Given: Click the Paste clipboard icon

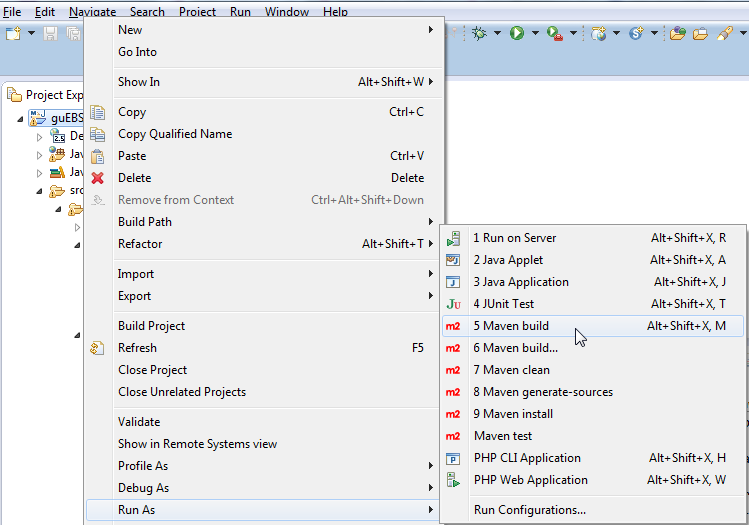Looking at the screenshot, I should (97, 156).
